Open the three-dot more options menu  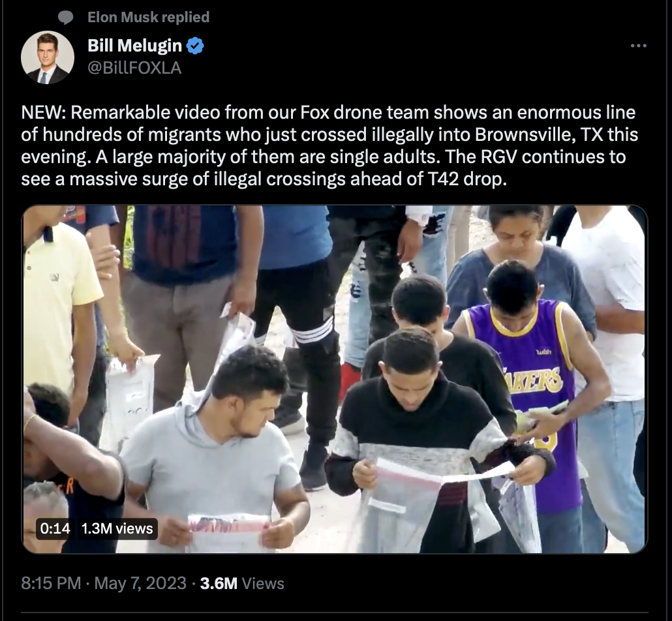coord(639,46)
